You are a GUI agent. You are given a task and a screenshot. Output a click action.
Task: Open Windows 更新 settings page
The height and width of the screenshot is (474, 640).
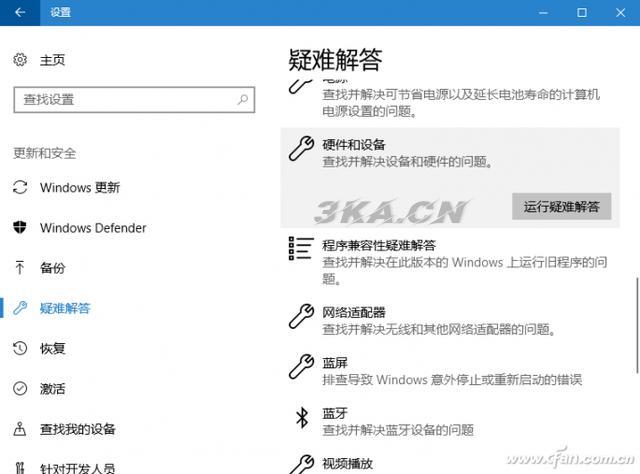pos(80,188)
